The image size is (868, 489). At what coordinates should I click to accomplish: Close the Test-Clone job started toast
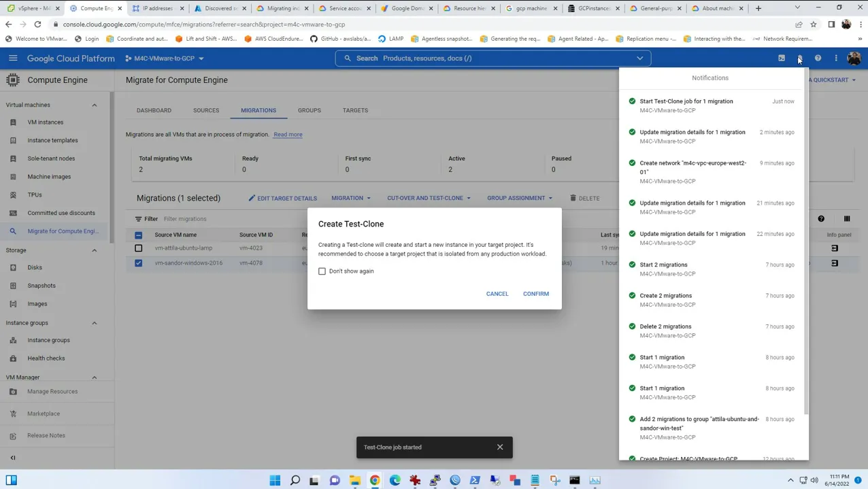tap(500, 448)
